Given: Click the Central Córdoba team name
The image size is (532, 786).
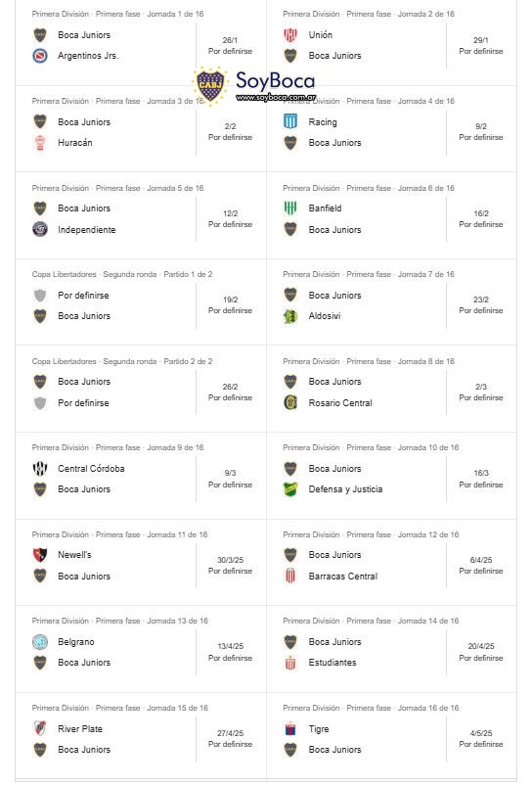Looking at the screenshot, I should 91,469.
